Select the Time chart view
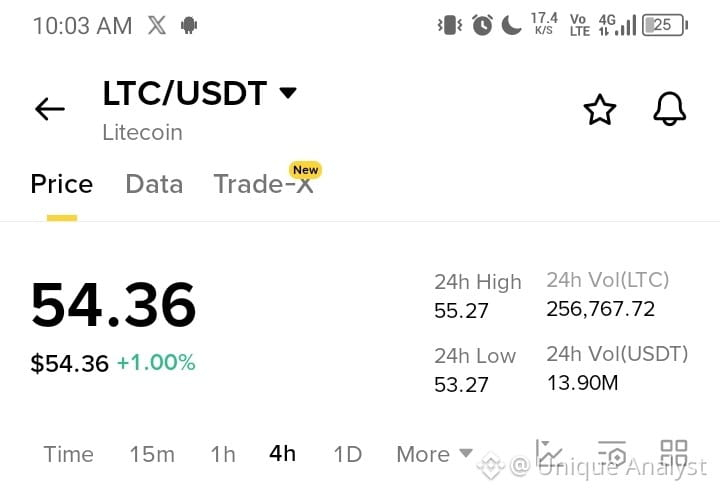 click(x=68, y=454)
